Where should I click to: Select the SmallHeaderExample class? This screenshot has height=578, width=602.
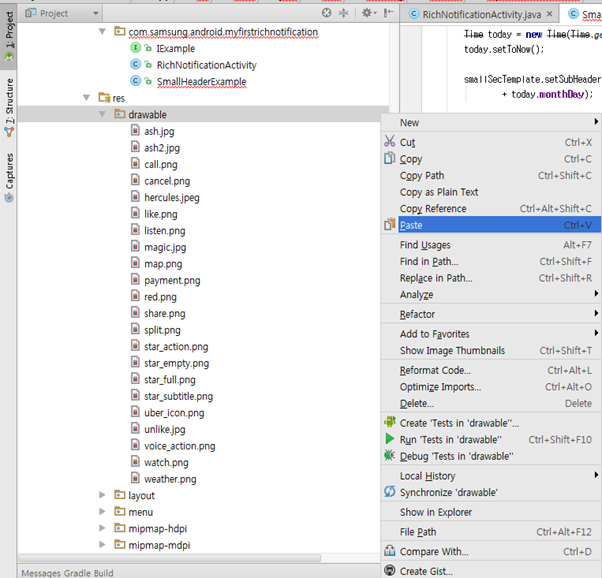(x=201, y=82)
